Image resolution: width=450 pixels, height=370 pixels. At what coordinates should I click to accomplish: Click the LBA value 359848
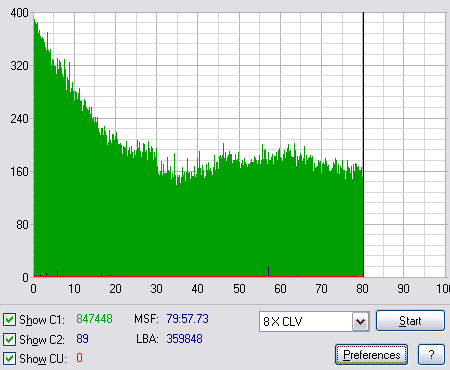184,339
